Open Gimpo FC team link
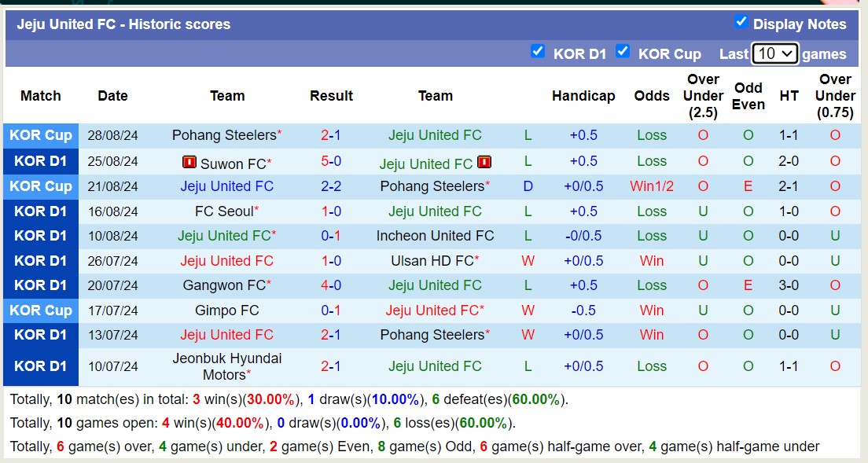The height and width of the screenshot is (463, 868). [226, 311]
